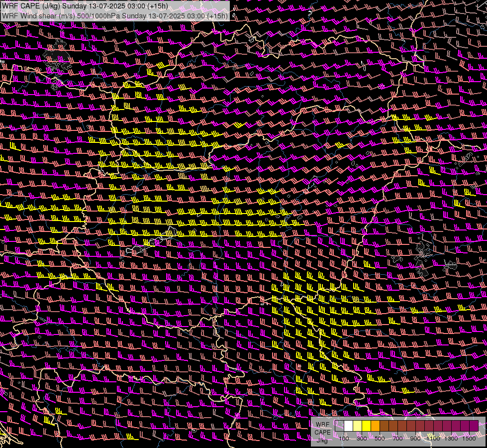Select the pale yellow CAPE legend swatch

pos(358,426)
